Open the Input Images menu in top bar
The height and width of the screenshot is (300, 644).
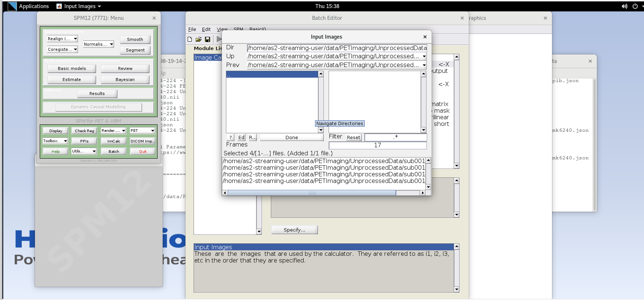point(79,6)
